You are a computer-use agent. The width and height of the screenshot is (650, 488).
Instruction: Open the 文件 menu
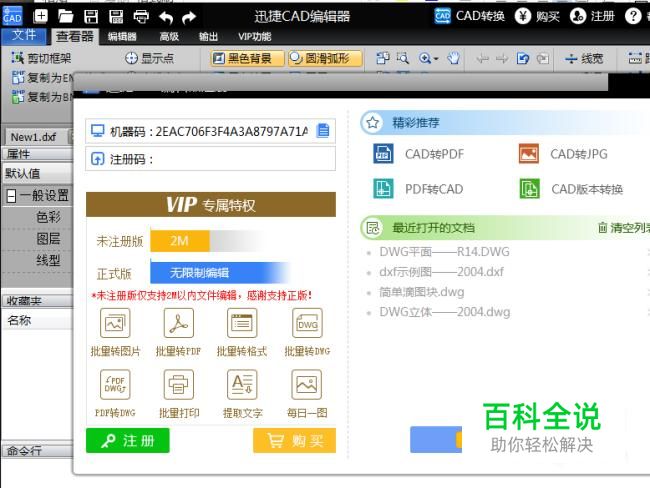[x=24, y=35]
